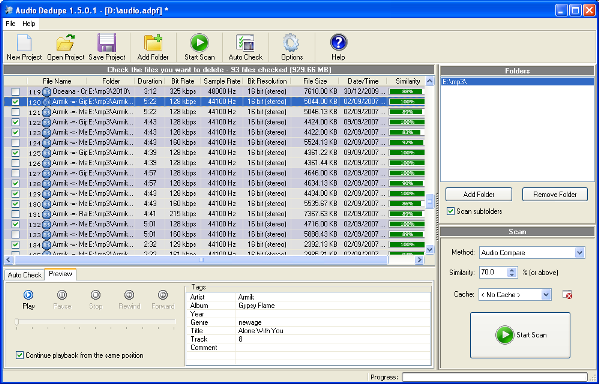Toggle the Scan subfolders checkbox

451,211
